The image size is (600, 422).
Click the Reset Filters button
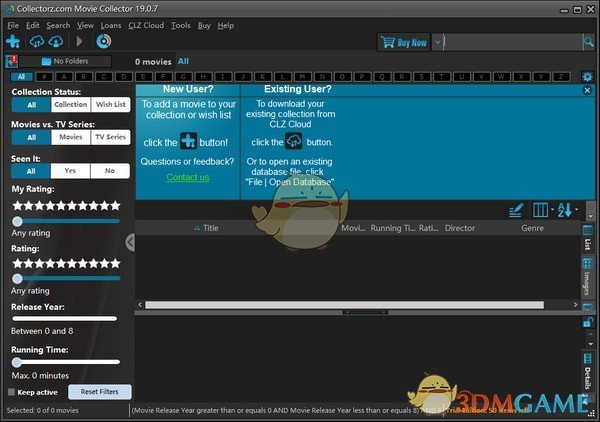click(99, 392)
